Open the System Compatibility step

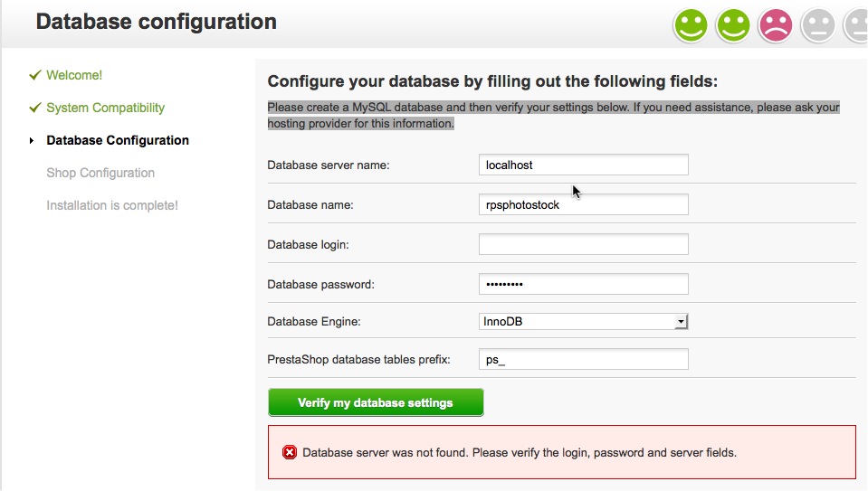pyautogui.click(x=105, y=108)
